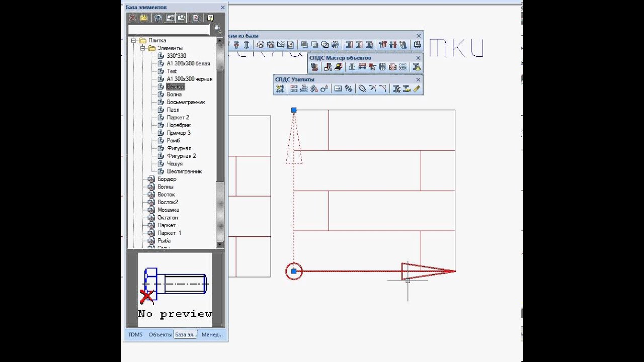Collapse the Плитка folder in tree
The image size is (644, 362).
click(134, 40)
